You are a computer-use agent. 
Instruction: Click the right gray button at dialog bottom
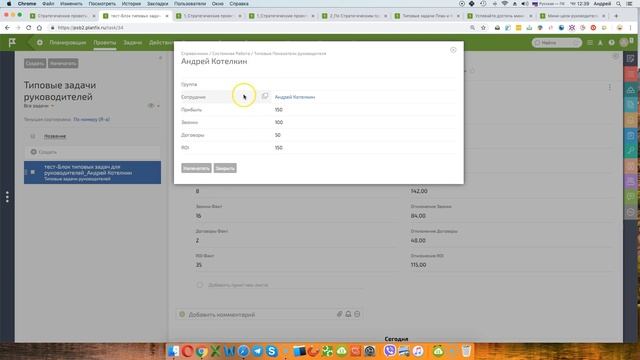225,168
